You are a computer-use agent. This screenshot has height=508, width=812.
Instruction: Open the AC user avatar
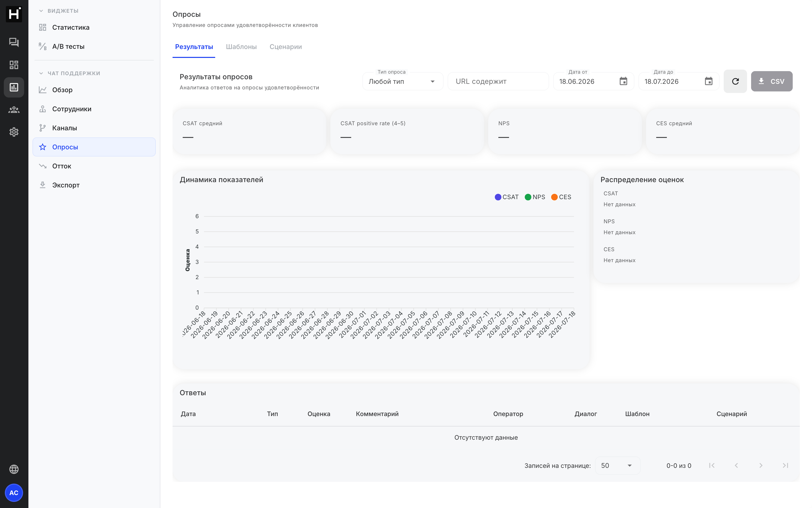[x=14, y=493]
